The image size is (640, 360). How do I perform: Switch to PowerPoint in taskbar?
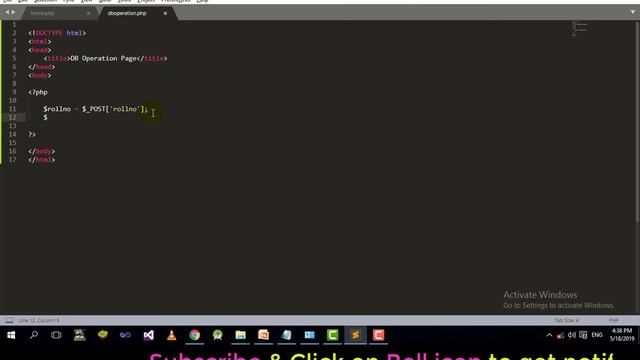click(263, 335)
